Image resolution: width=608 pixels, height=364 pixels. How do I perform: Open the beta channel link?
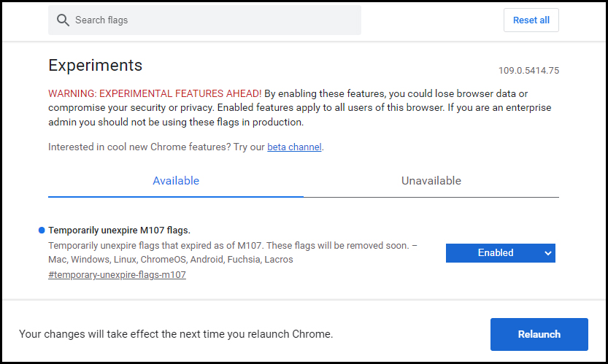pos(294,147)
